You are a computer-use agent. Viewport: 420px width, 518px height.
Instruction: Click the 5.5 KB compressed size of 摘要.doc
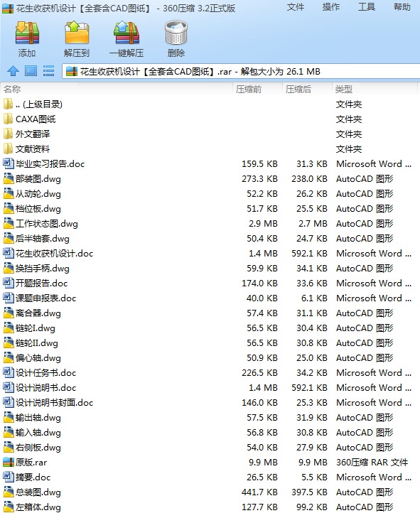tap(314, 477)
